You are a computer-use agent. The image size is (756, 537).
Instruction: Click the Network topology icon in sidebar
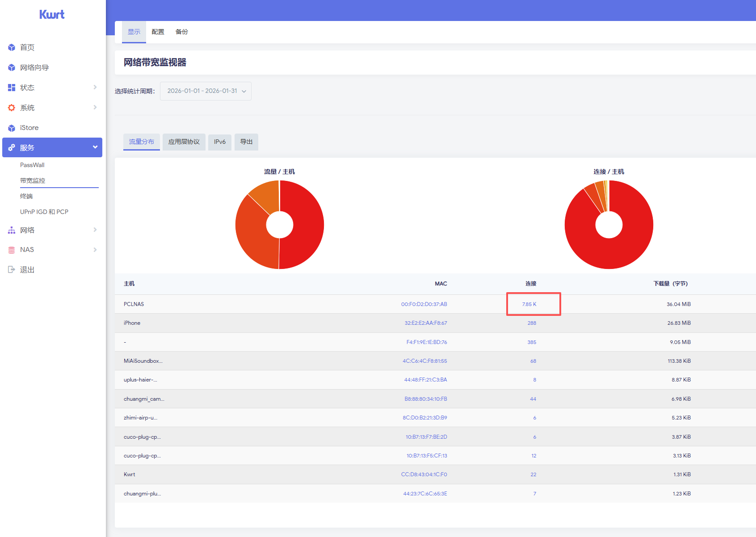pyautogui.click(x=12, y=230)
